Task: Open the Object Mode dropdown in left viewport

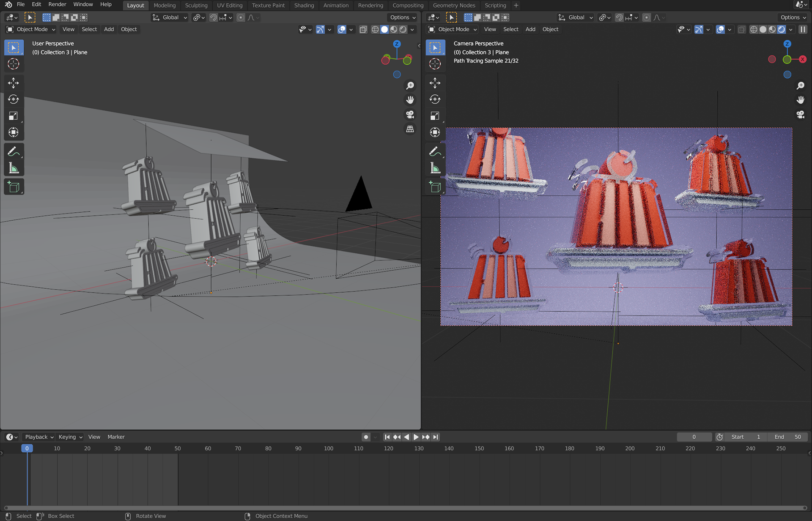Action: pyautogui.click(x=31, y=29)
